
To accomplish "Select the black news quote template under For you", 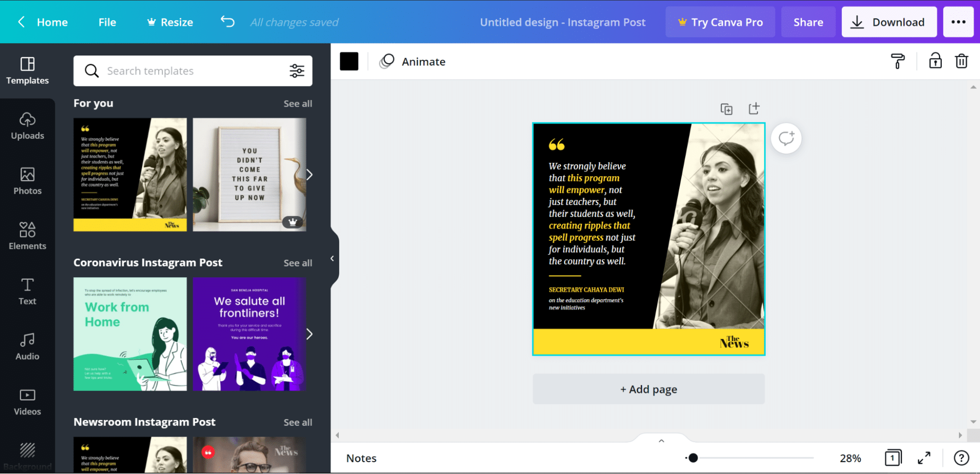I will (x=130, y=175).
